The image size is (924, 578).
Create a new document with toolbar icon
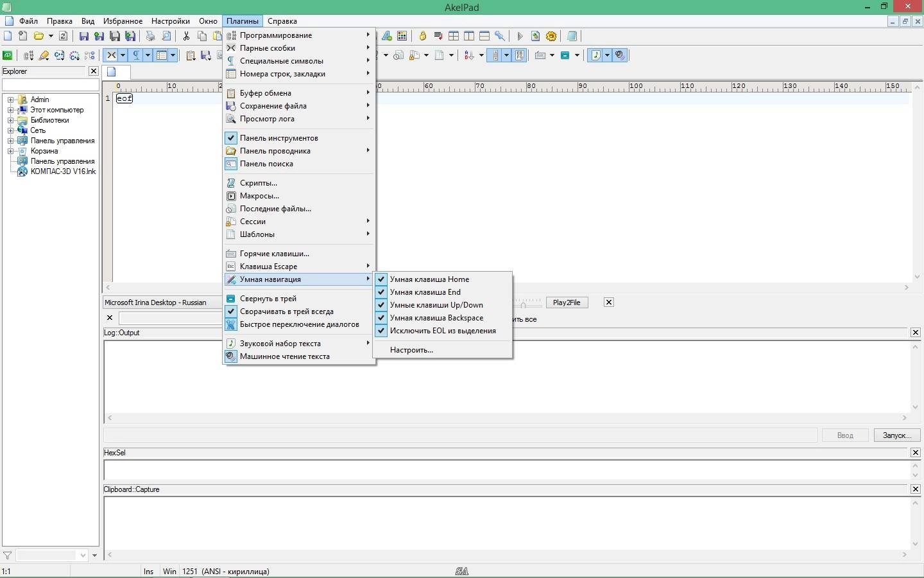click(8, 36)
